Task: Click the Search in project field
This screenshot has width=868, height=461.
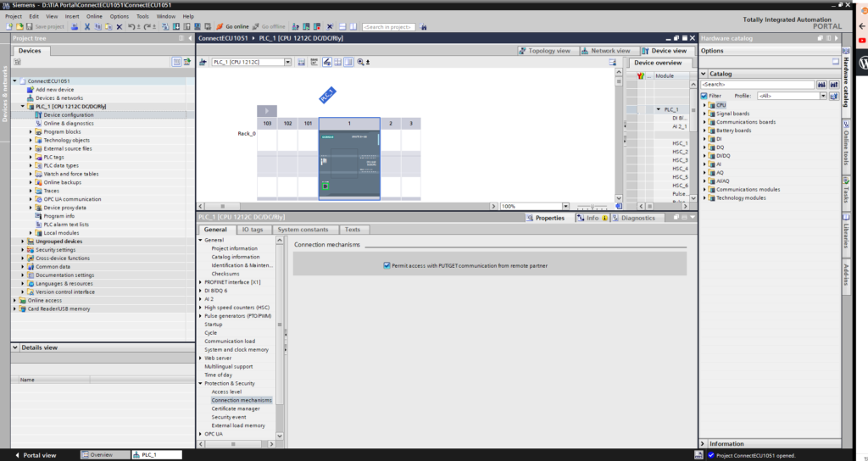Action: (x=388, y=26)
